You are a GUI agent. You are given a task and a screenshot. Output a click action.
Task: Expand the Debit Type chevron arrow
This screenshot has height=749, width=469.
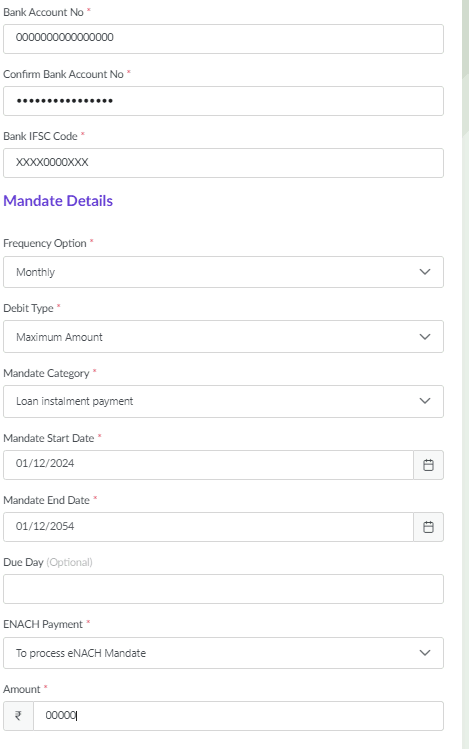tap(425, 337)
